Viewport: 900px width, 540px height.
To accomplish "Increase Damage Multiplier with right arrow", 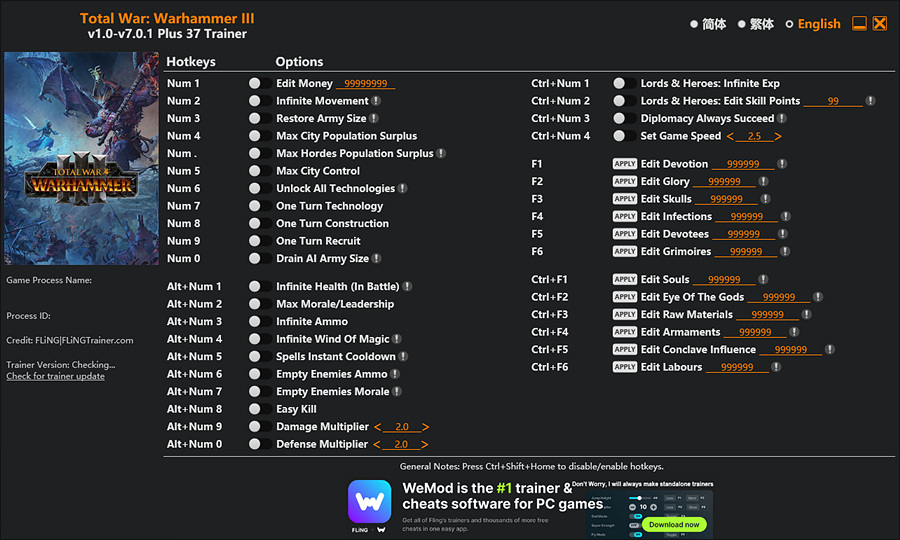I will (x=425, y=427).
